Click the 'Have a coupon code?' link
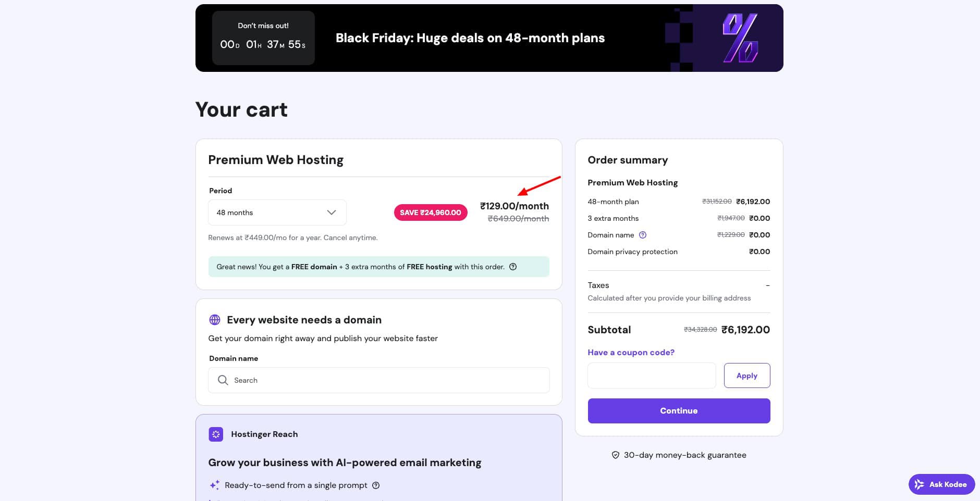 pyautogui.click(x=631, y=353)
